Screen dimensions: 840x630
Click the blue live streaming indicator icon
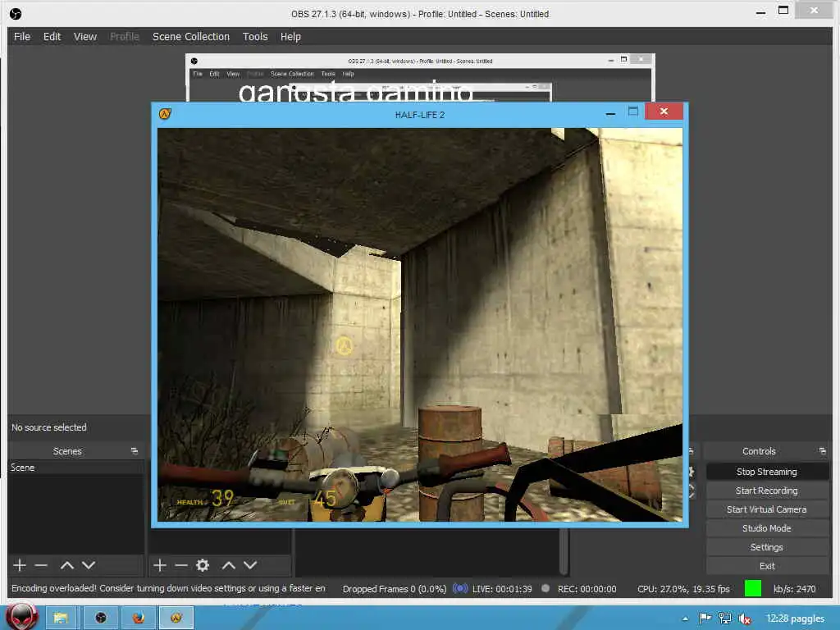(x=459, y=588)
